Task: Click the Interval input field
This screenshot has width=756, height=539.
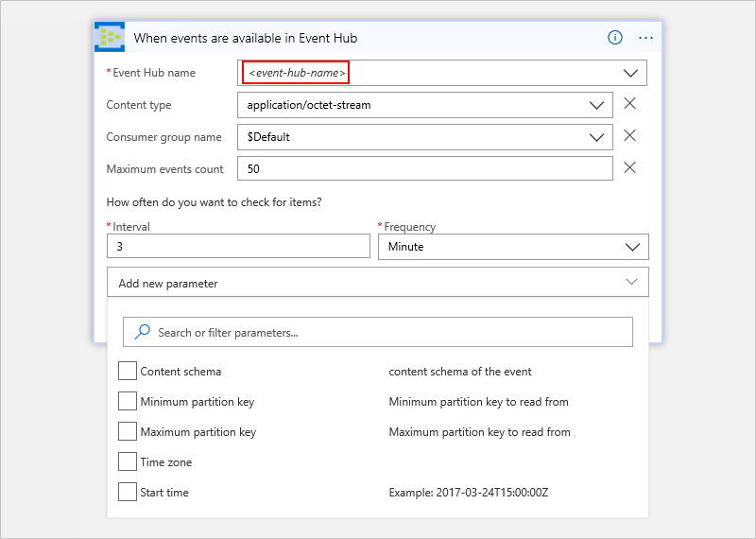Action: 238,247
